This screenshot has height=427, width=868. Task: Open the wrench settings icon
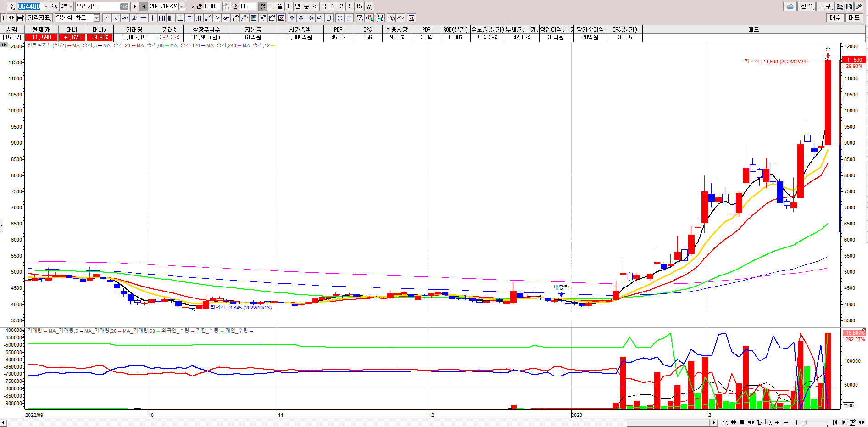tap(858, 6)
